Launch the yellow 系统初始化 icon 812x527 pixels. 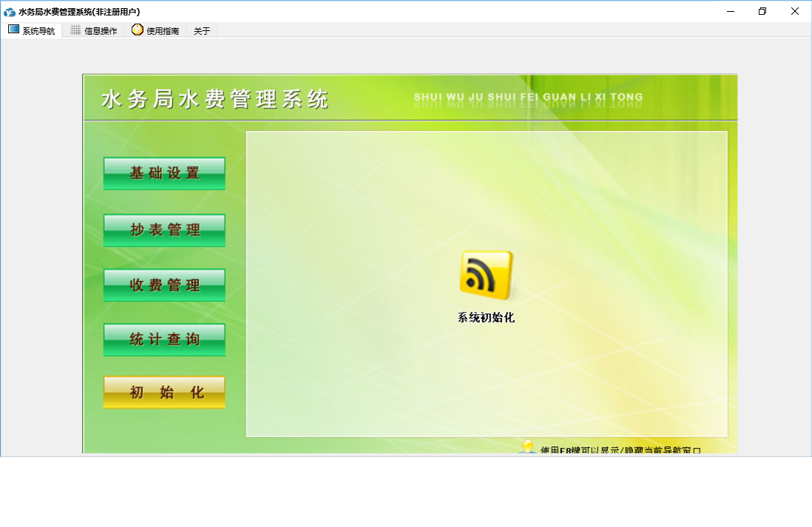coord(487,276)
